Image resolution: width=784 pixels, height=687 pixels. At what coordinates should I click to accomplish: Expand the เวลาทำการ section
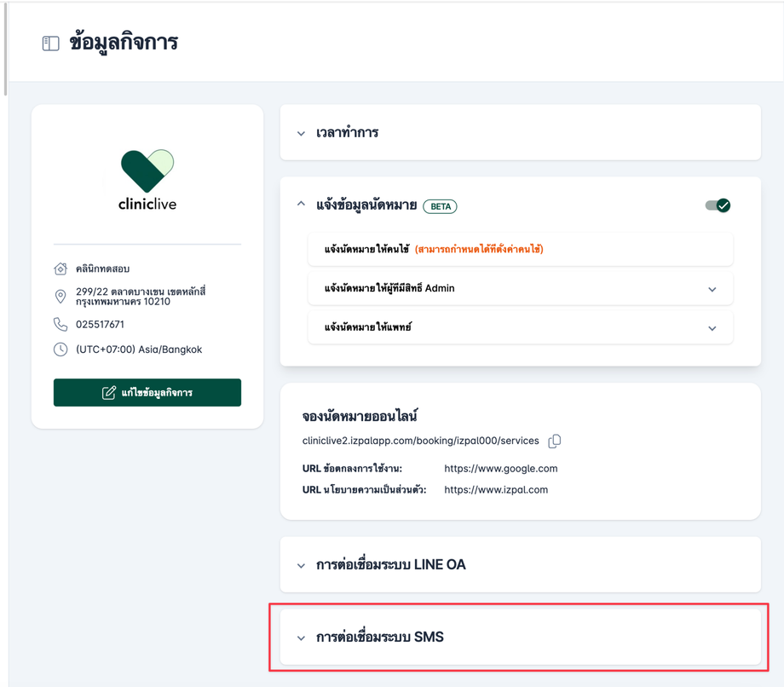click(301, 134)
